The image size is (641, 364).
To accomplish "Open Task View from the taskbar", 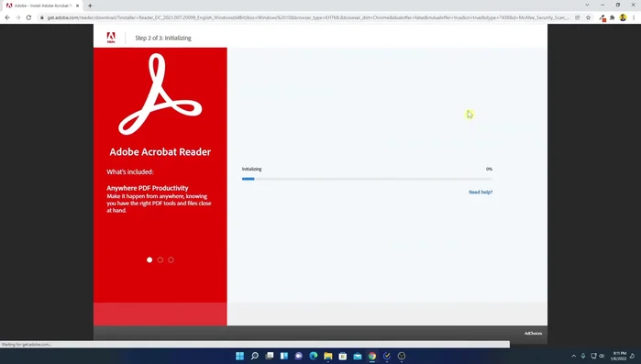I will click(x=270, y=356).
